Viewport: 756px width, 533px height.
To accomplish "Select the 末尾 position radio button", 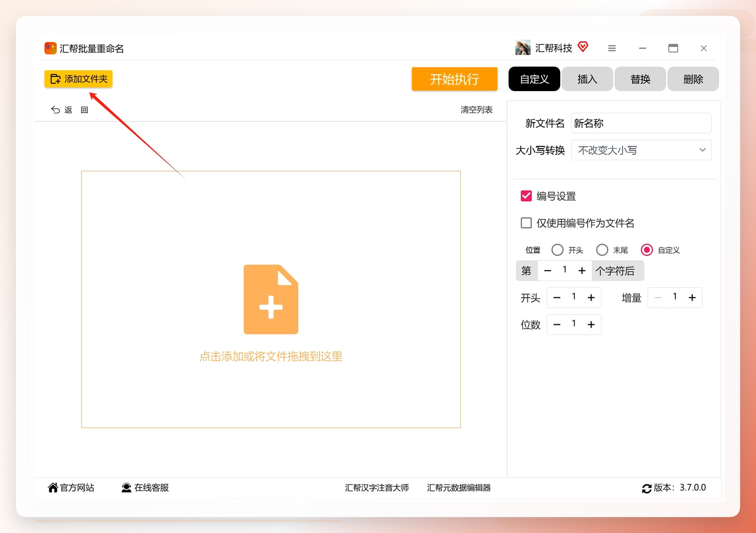I will (602, 250).
